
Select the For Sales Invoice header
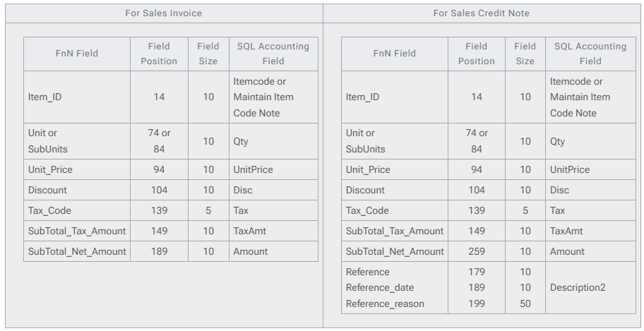point(161,13)
